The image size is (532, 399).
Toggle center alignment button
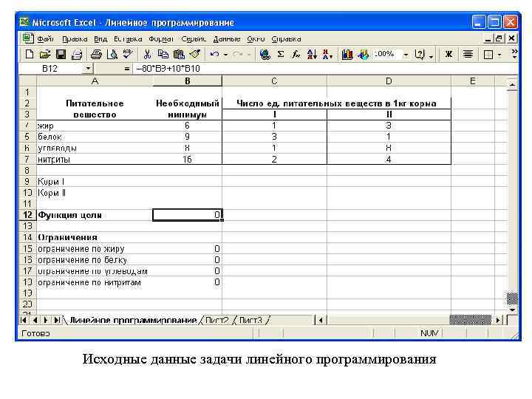click(x=468, y=54)
